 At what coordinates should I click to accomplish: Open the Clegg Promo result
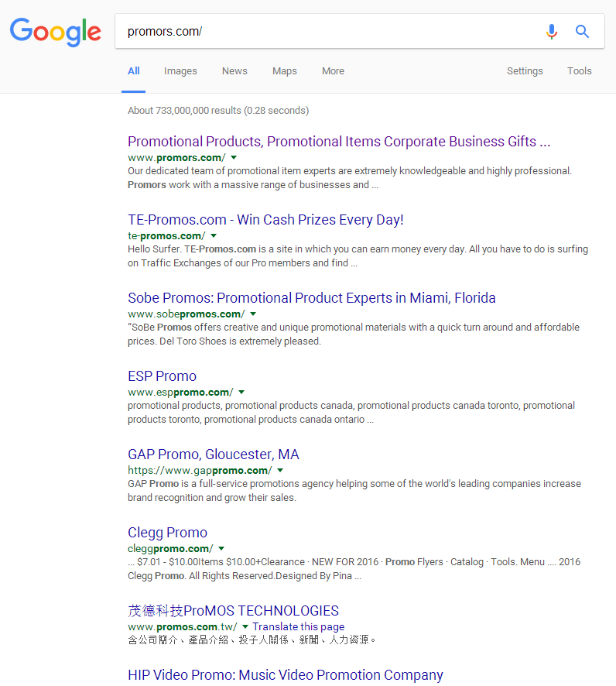[x=167, y=533]
